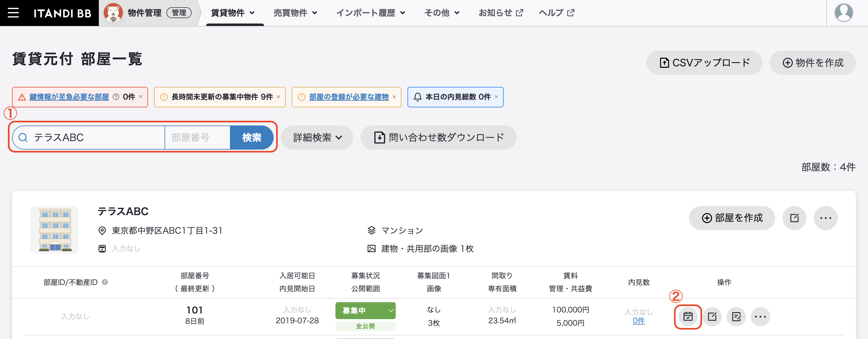Click the search magnifier icon

(x=23, y=137)
